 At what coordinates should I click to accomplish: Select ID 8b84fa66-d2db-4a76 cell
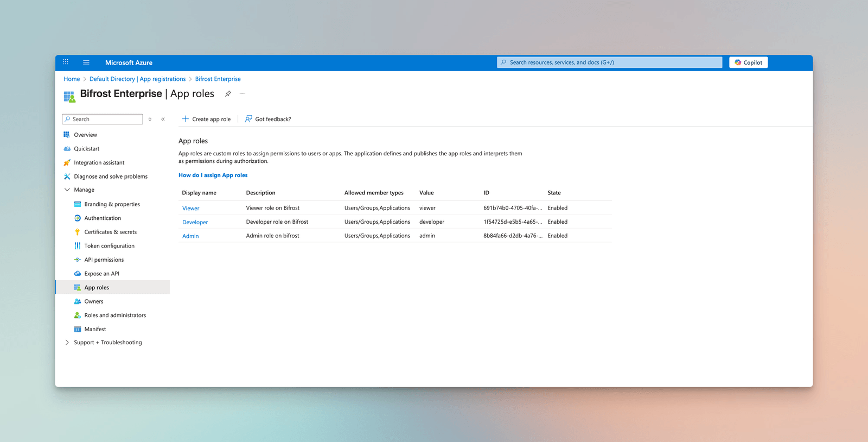[513, 236]
